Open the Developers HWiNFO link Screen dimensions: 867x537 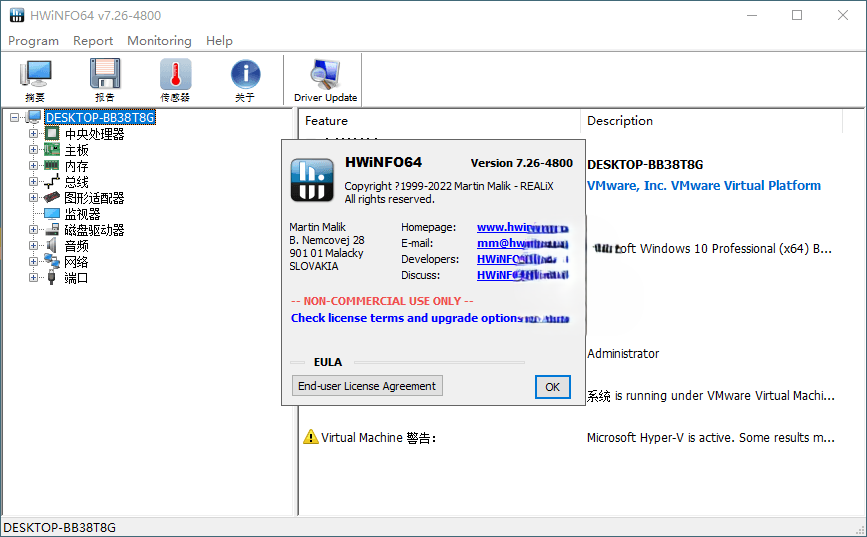click(523, 259)
